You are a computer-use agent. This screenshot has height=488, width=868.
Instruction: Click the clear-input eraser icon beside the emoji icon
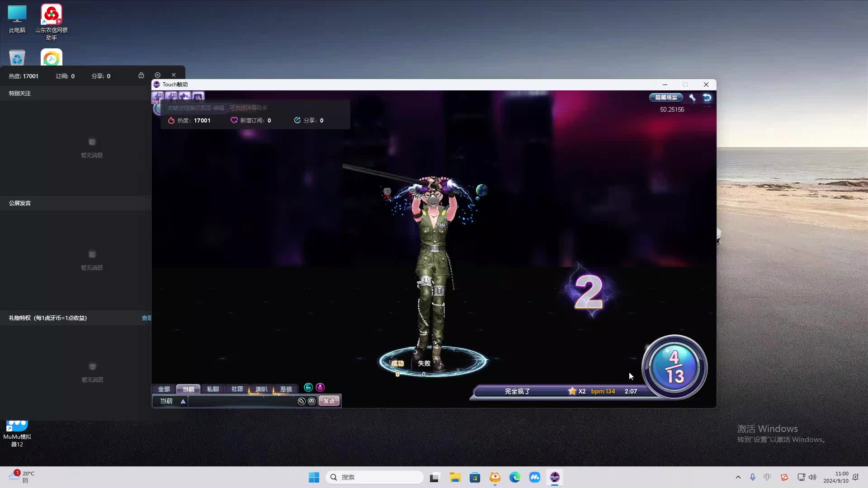[302, 401]
